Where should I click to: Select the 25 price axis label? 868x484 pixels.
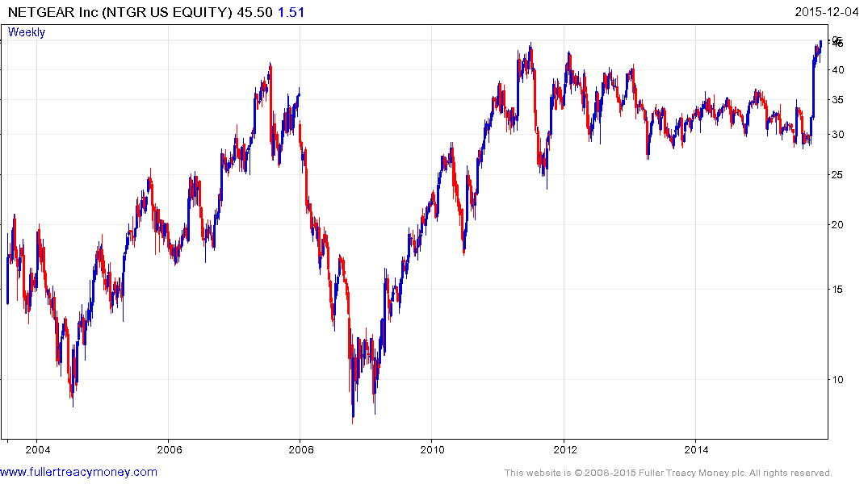[837, 175]
